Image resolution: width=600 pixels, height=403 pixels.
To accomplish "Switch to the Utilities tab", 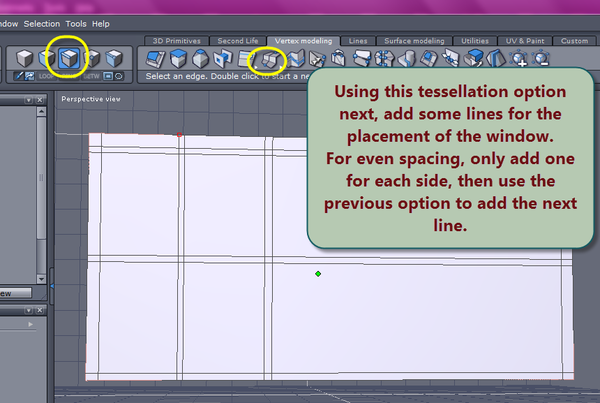I will [474, 41].
